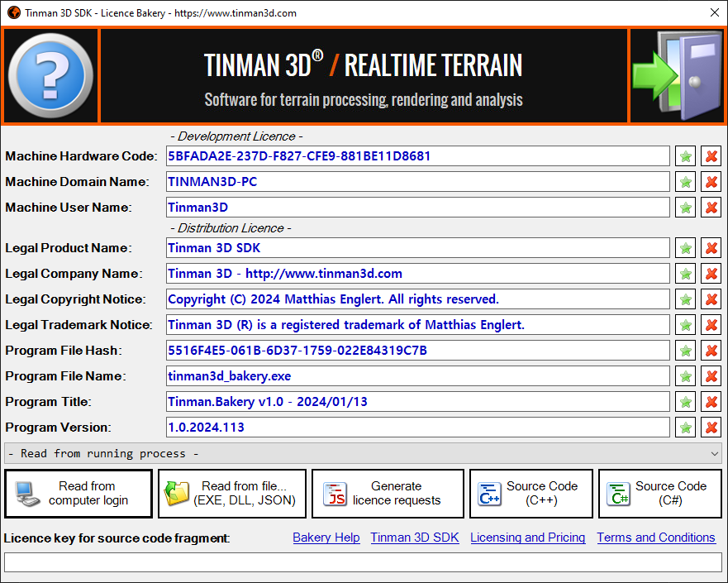Click green star icon for Legal Copyright Notice
This screenshot has height=583, width=728.
pos(685,299)
